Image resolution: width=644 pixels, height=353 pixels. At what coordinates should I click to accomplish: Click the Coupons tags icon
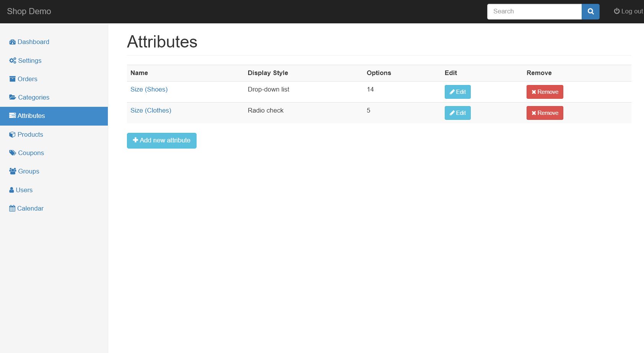click(x=13, y=153)
